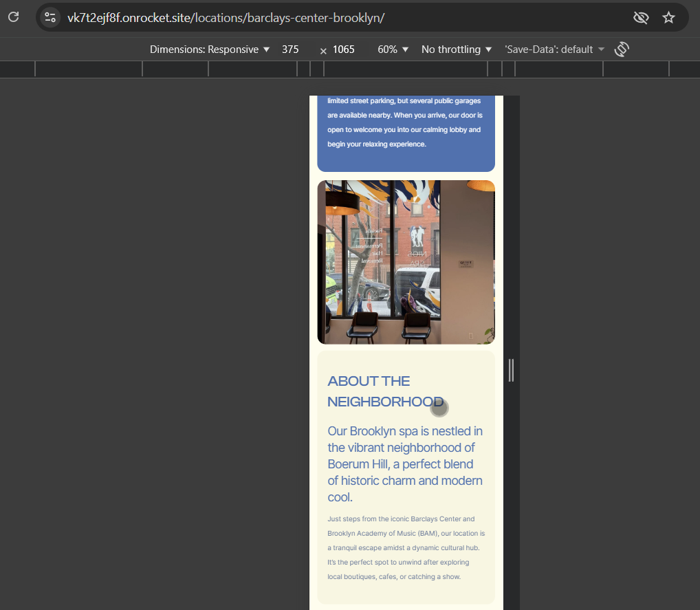This screenshot has height=610, width=700.
Task: Click text 'begin your relaxing experience.'
Action: coord(377,144)
